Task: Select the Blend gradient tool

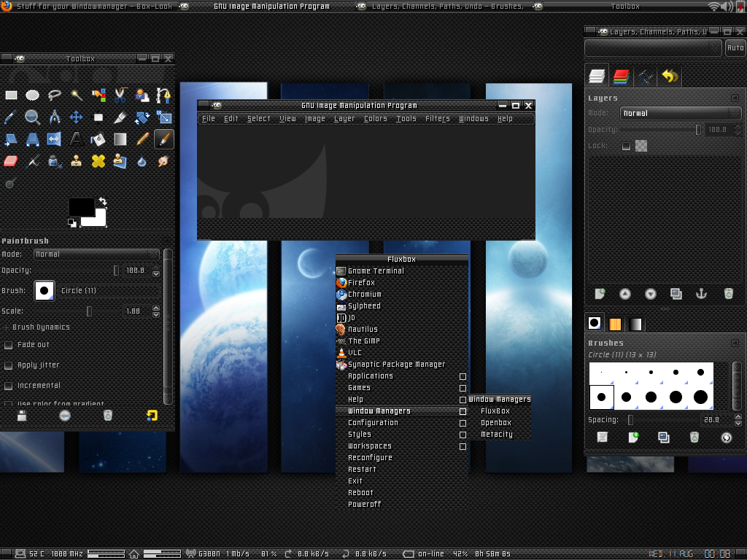Action: [120, 139]
